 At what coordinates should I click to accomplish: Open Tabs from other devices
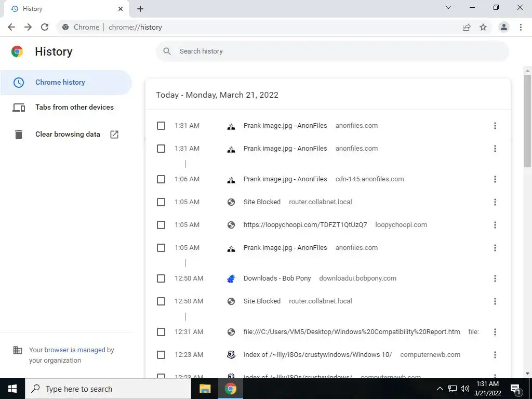coord(66,107)
